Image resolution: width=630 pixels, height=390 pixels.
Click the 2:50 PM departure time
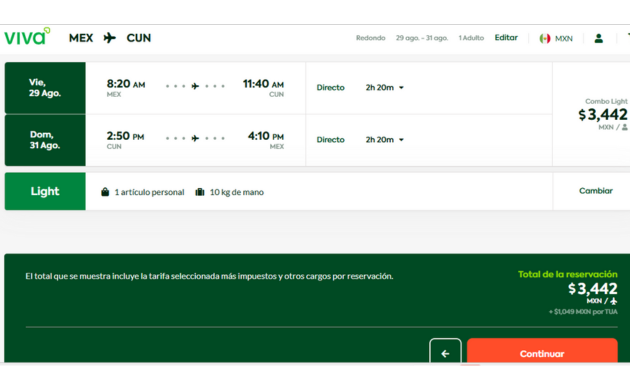tap(125, 136)
